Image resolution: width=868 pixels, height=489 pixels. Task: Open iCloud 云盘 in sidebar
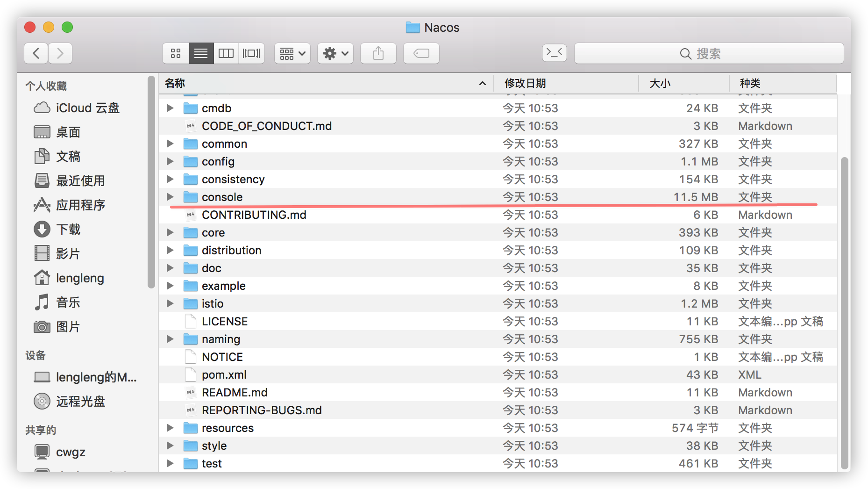coord(77,108)
